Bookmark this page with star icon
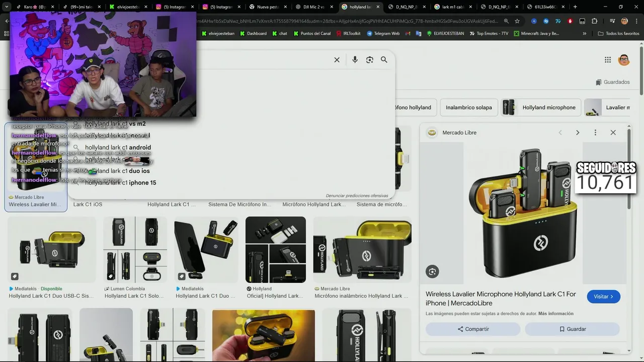644x362 pixels. 517,21
